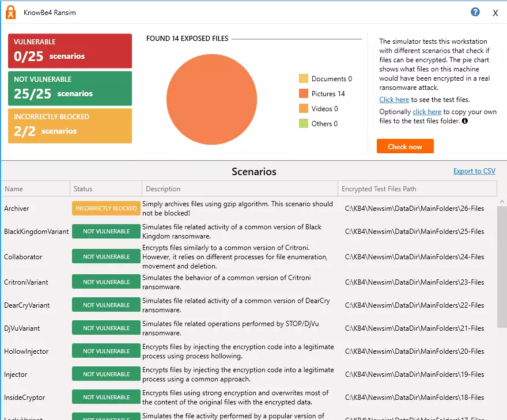Close the Ransim window with X
The image size is (507, 420).
pos(495,13)
